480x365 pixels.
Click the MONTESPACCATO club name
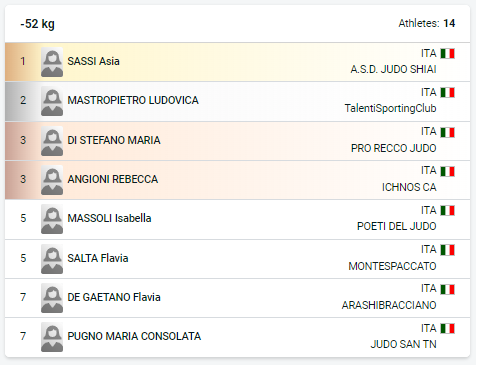click(x=392, y=266)
